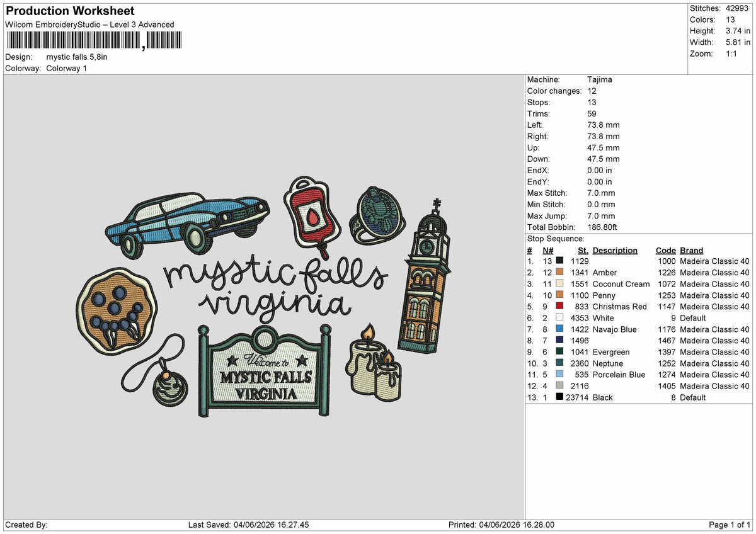Screen dimensions: 756x534
Task: Click 'Last Saved: 04/06/2026 16.27.45' footer text
Action: coord(249,525)
